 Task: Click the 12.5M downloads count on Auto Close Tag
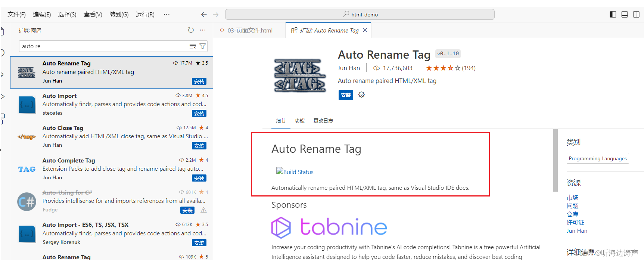[186, 128]
